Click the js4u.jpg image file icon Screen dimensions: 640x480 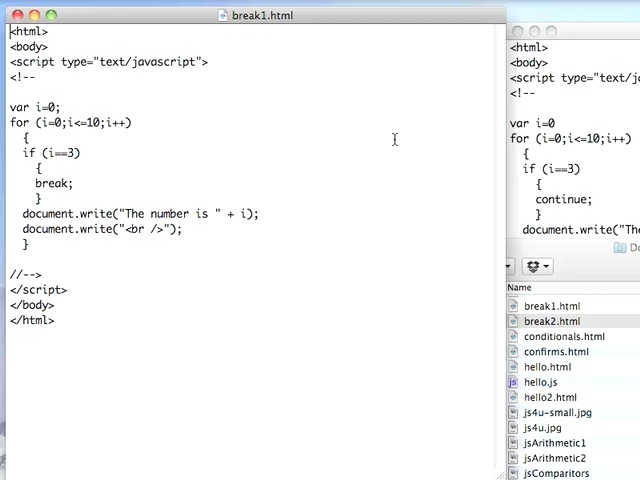(513, 428)
